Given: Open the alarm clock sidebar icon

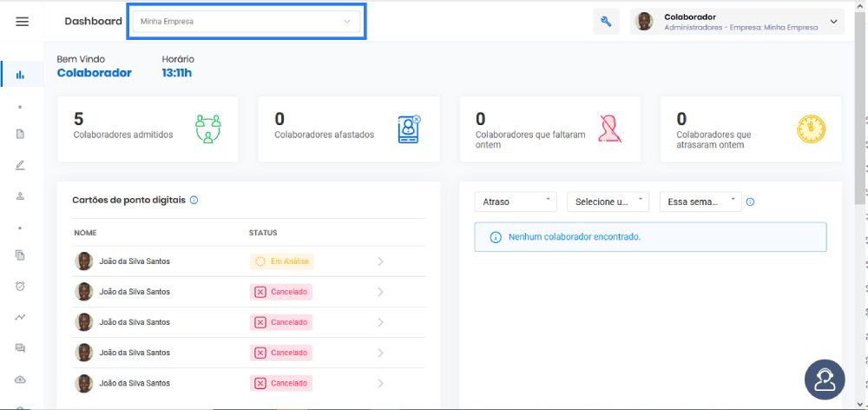Looking at the screenshot, I should 21,287.
